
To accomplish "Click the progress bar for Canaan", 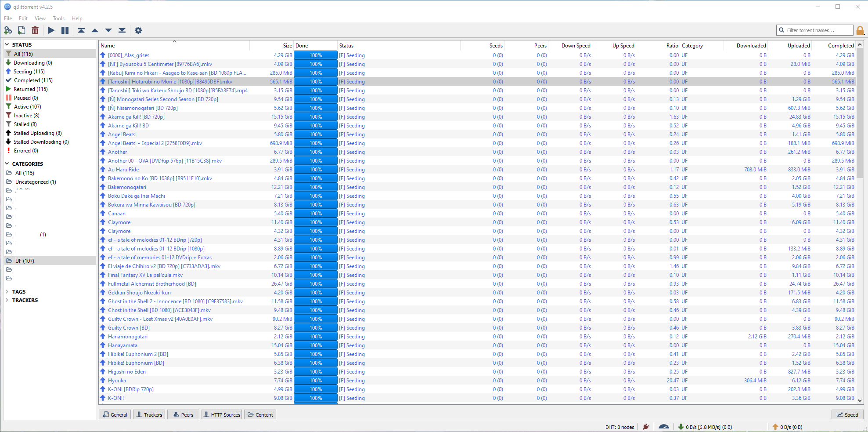I will click(316, 214).
